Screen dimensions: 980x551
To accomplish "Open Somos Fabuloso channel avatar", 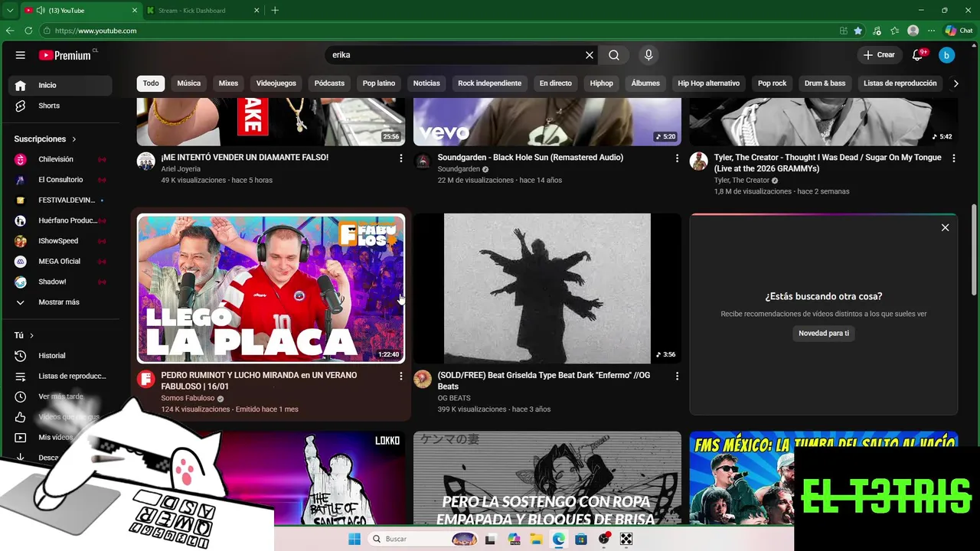I will pyautogui.click(x=145, y=379).
